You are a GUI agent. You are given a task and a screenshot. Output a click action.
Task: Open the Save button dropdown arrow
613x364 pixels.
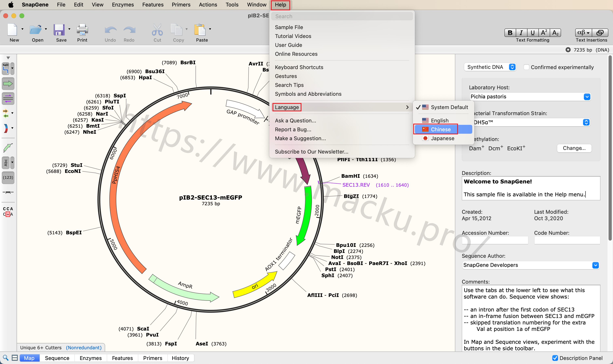tap(69, 29)
